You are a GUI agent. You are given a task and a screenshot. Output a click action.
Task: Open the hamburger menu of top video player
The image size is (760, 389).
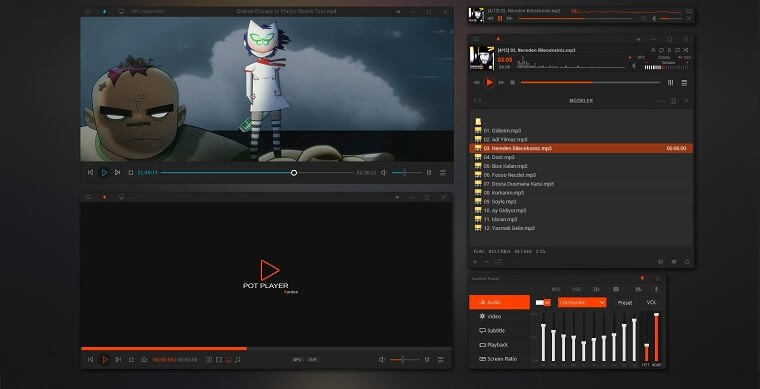88,12
